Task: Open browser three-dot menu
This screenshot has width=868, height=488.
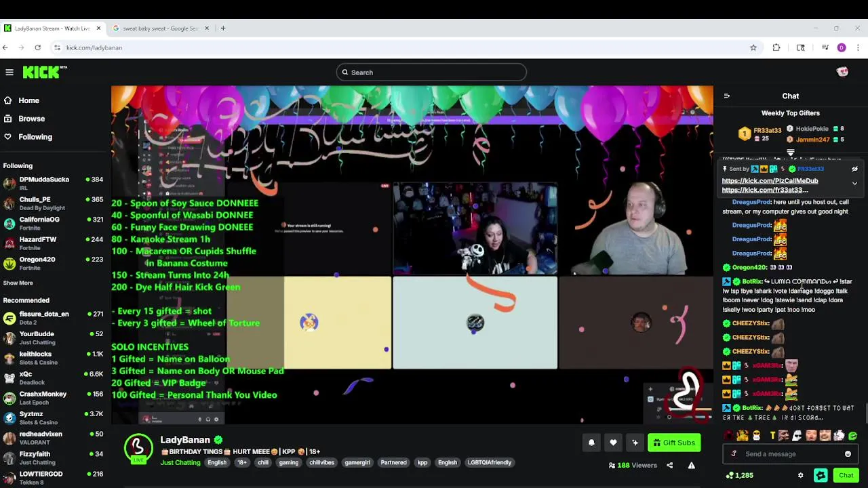Action: tap(859, 47)
